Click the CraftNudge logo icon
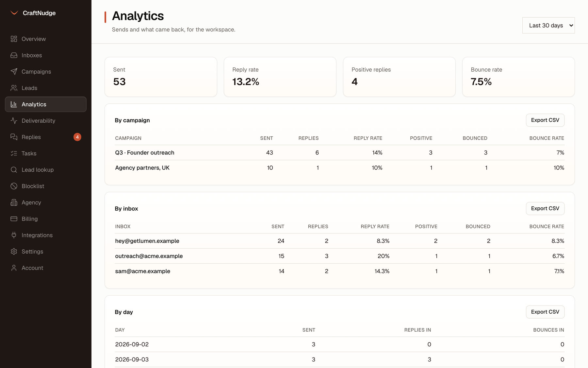Viewport: 588px width, 368px height. (14, 13)
